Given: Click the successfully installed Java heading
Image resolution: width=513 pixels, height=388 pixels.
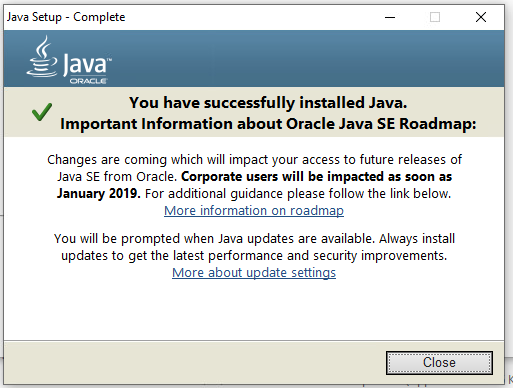Looking at the screenshot, I should coord(268,103).
